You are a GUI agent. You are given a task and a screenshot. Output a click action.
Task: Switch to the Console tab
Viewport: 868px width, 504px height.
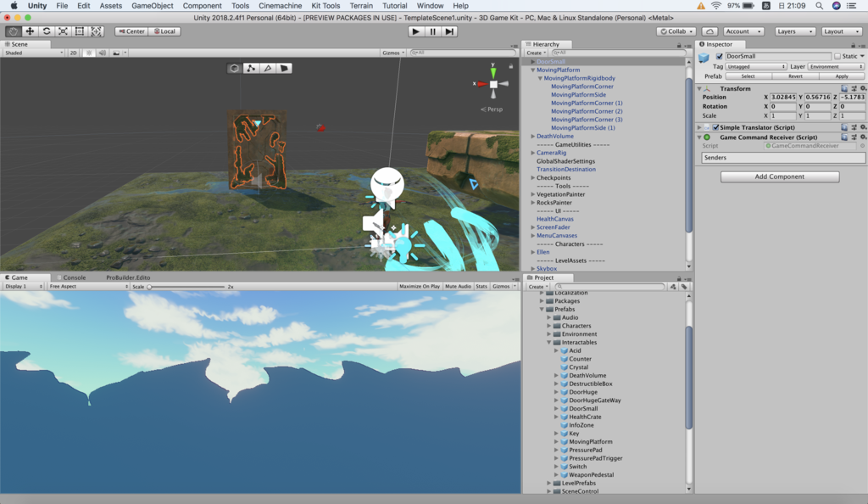75,277
